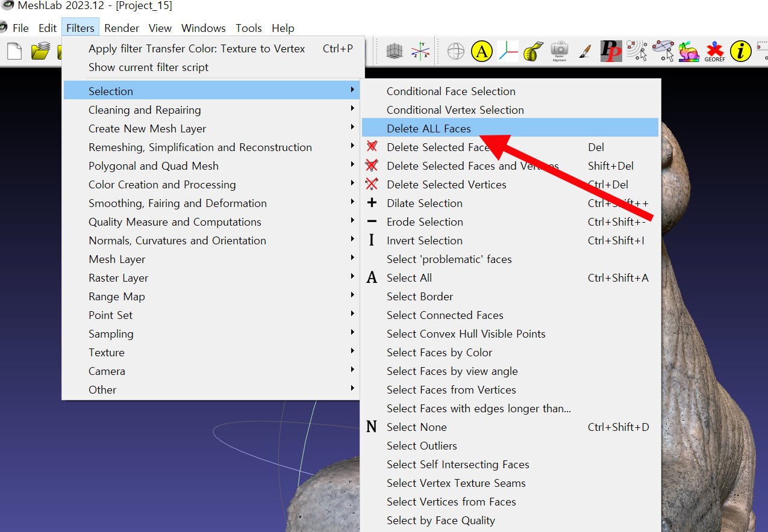This screenshot has width=768, height=532.
Task: Click Show current filter script
Action: pyautogui.click(x=213, y=67)
